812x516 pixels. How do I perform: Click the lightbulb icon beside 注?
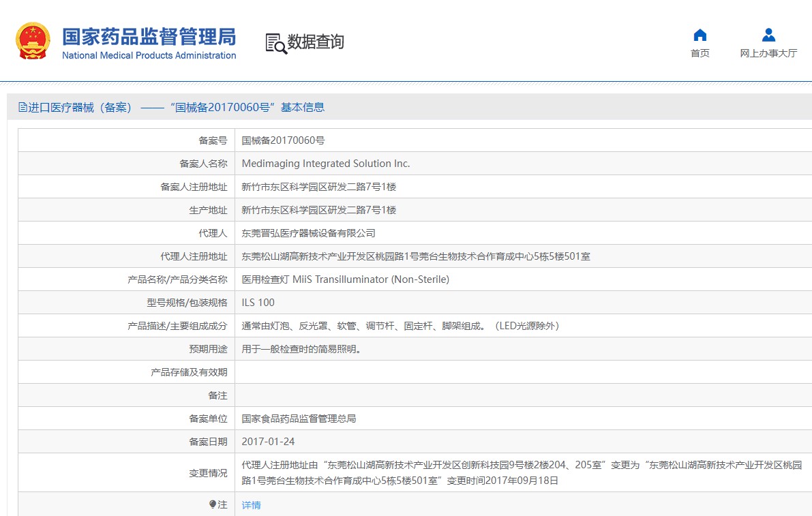point(213,504)
